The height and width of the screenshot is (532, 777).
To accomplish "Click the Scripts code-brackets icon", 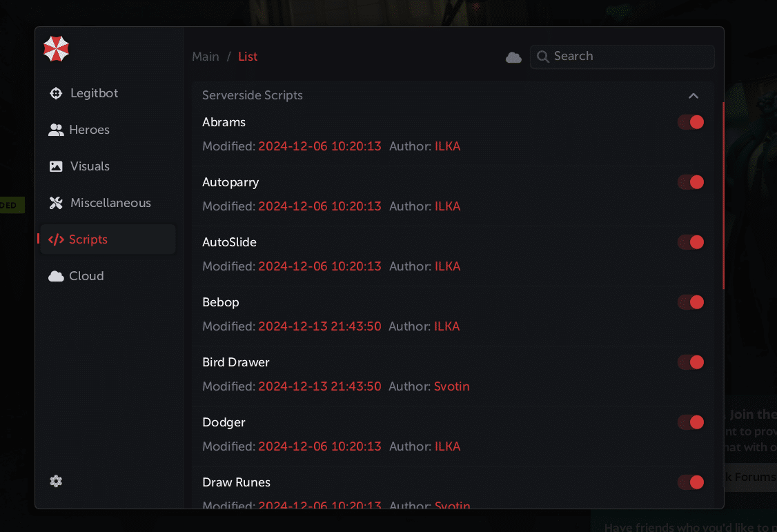I will coord(56,239).
